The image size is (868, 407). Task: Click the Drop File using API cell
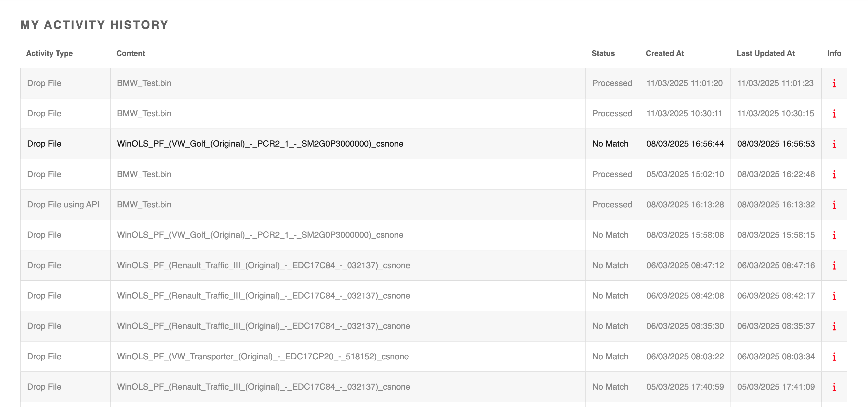pos(63,204)
